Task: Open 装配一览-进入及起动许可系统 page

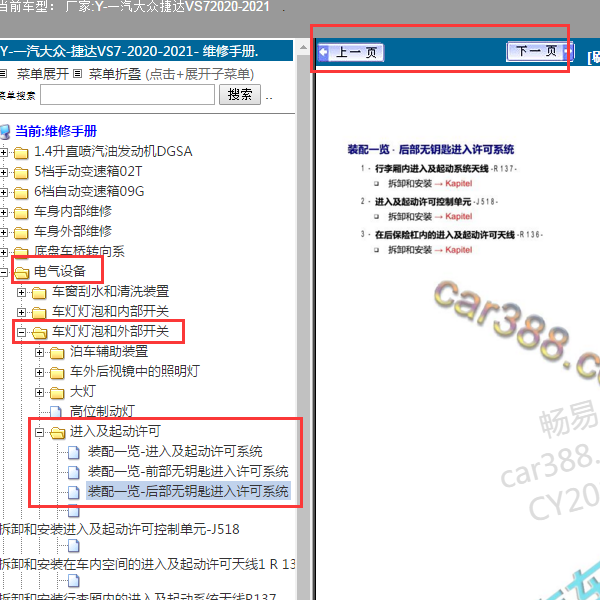Action: [x=175, y=452]
